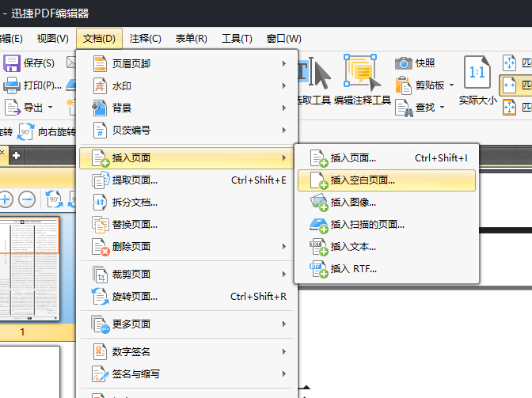The height and width of the screenshot is (398, 532).
Task: Click the 旋转页面 rotate pages icon
Action: point(100,296)
